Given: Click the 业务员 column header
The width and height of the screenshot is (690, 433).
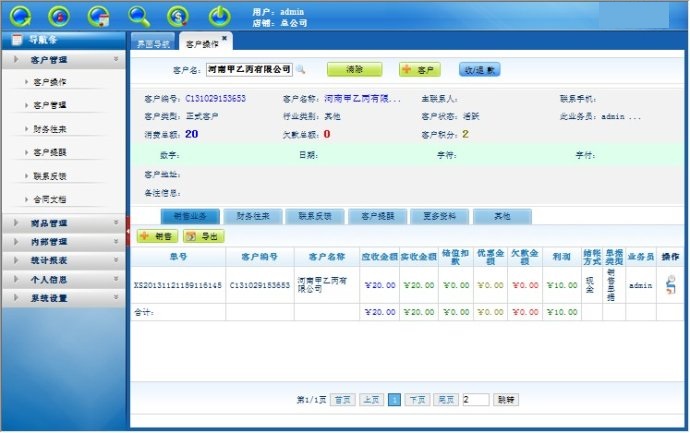Looking at the screenshot, I should 640,257.
